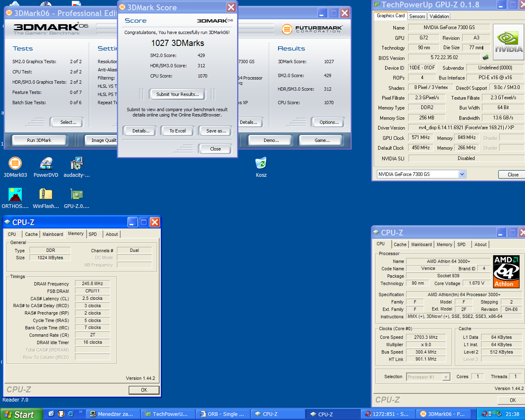
Task: Open the About tab in left CPU-Z
Action: pos(112,234)
